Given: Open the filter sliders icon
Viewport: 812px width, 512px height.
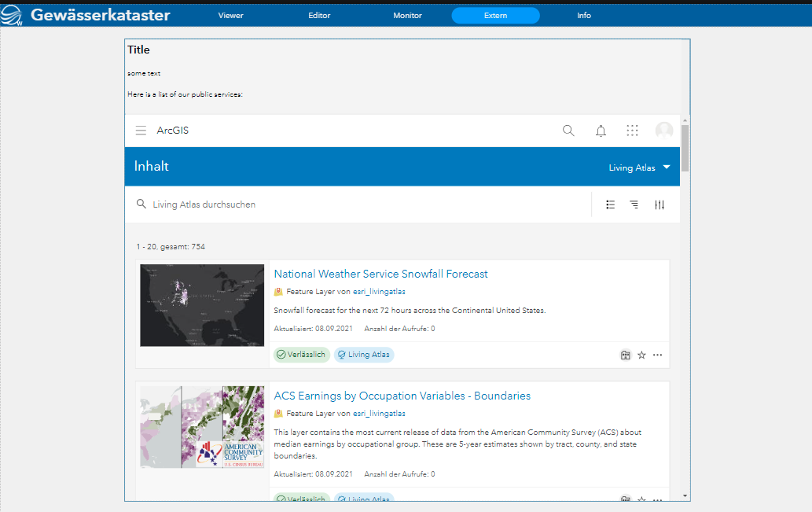Looking at the screenshot, I should 660,204.
